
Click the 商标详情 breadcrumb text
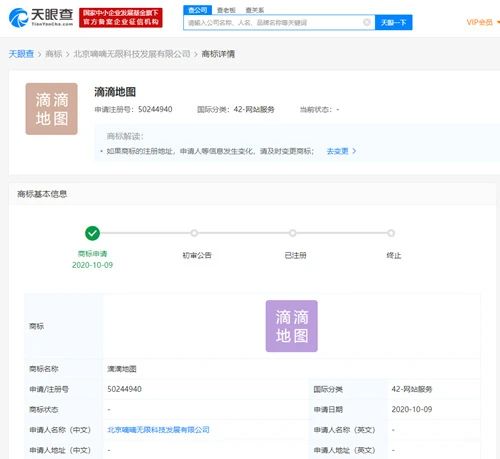point(218,54)
